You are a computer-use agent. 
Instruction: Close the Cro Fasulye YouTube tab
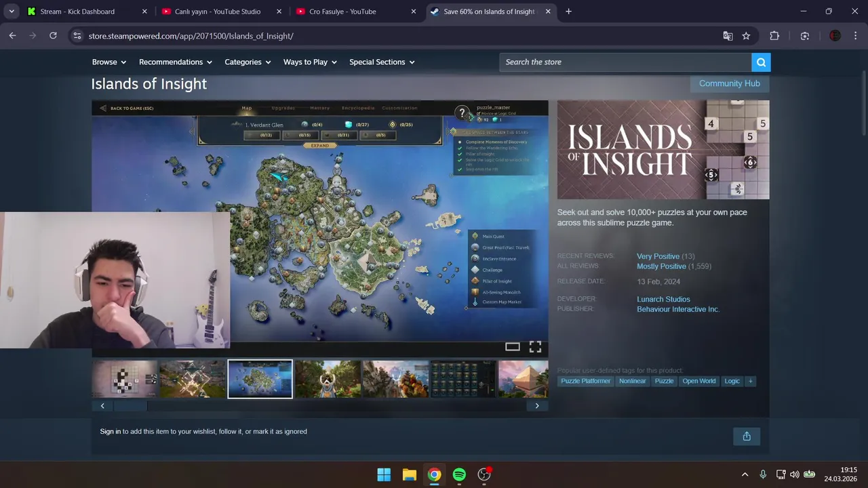(x=414, y=12)
